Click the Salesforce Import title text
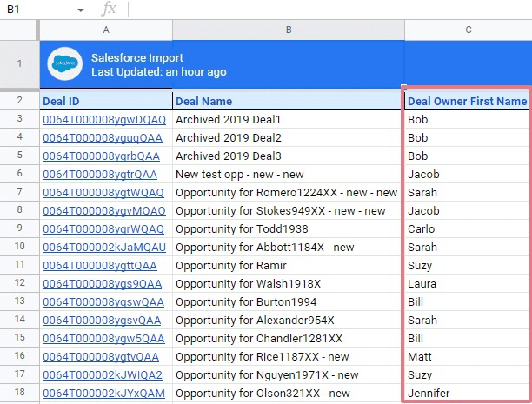 click(x=137, y=57)
